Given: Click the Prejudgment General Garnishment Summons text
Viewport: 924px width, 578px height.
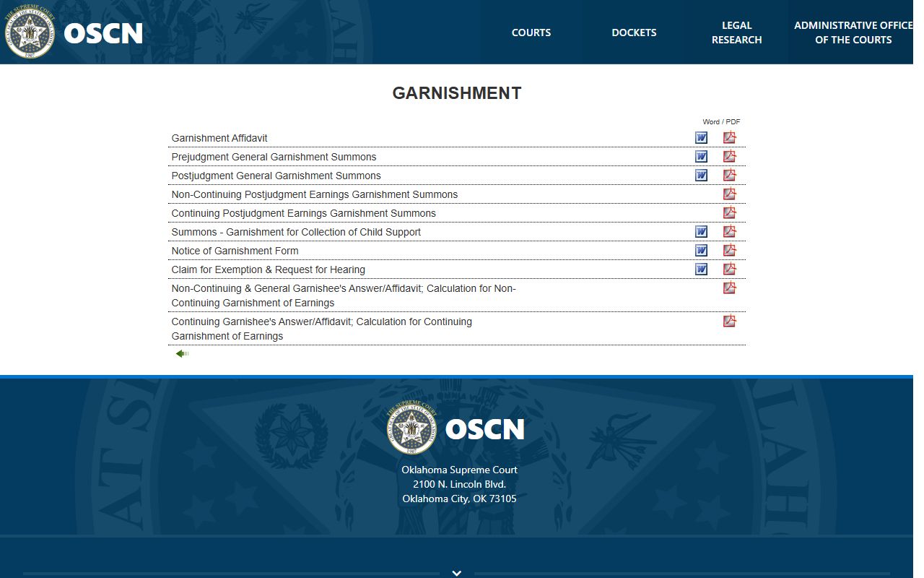Looking at the screenshot, I should [x=274, y=157].
